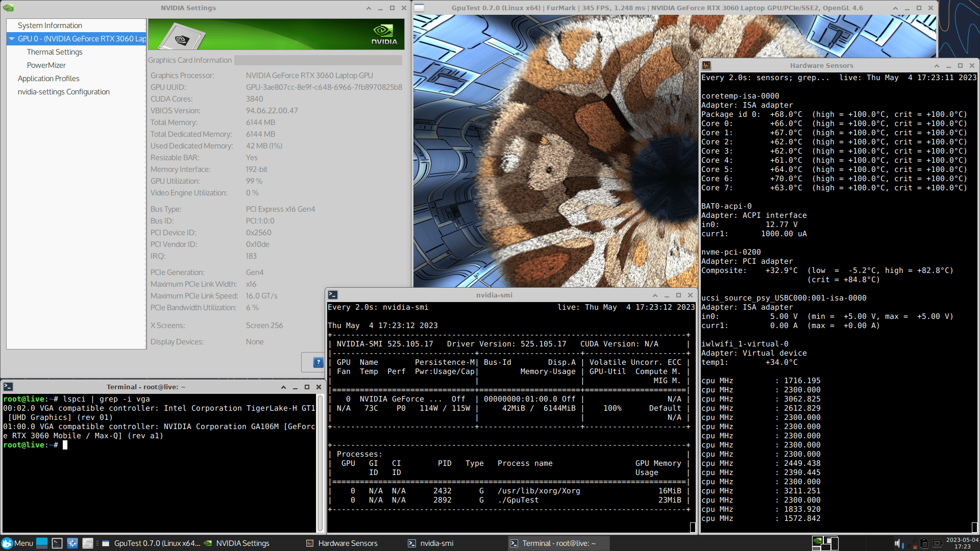Click the CUDA Cores value 3840
This screenshot has height=551, width=980.
(255, 99)
